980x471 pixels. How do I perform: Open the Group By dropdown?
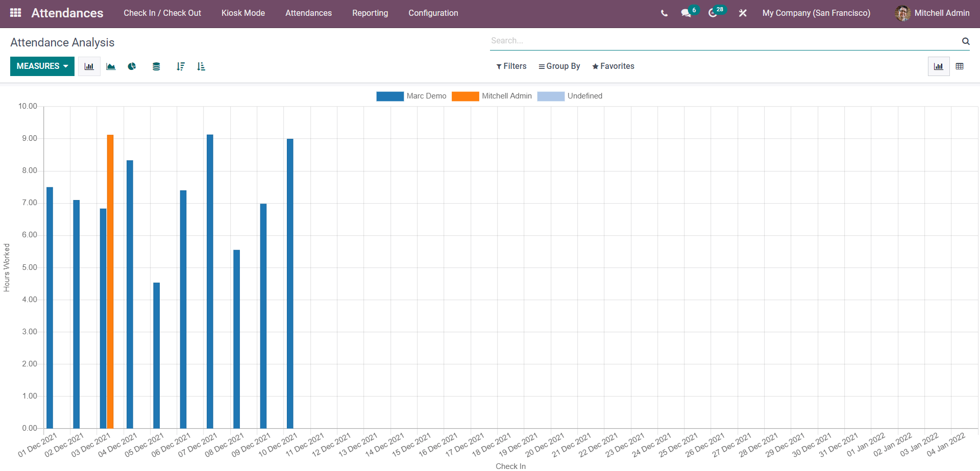tap(559, 66)
